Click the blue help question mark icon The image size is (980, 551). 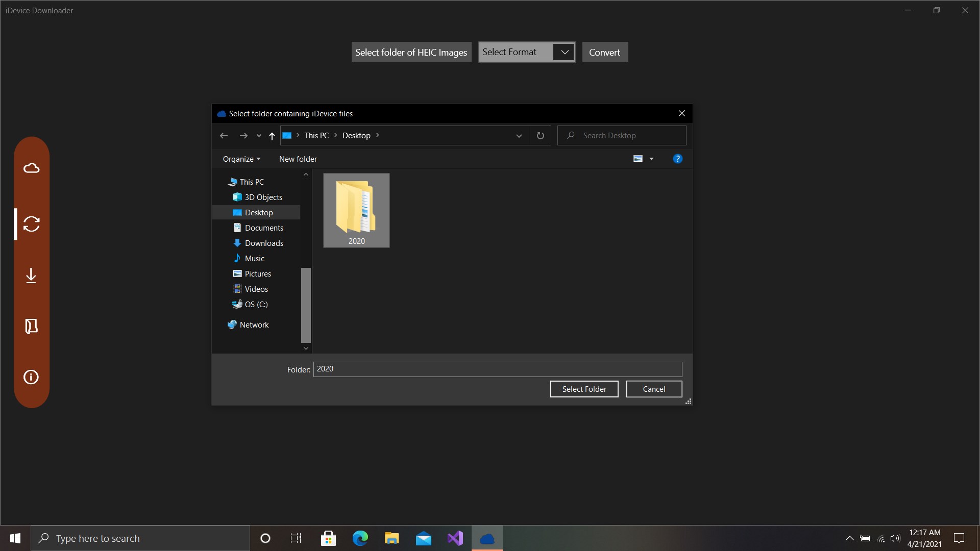[x=677, y=159]
